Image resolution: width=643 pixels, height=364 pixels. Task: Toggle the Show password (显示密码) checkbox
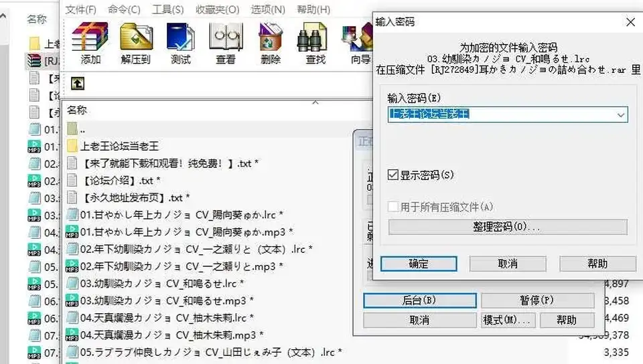tap(393, 175)
